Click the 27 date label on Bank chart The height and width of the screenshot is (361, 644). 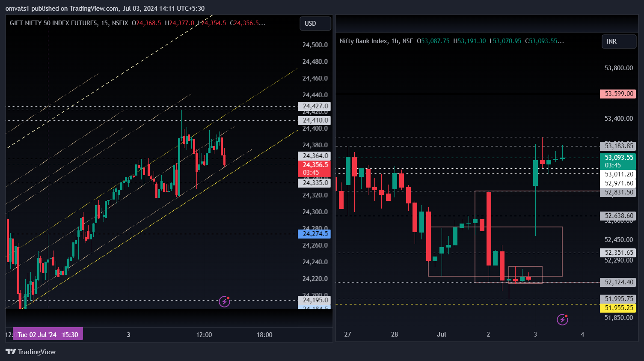tap(347, 334)
